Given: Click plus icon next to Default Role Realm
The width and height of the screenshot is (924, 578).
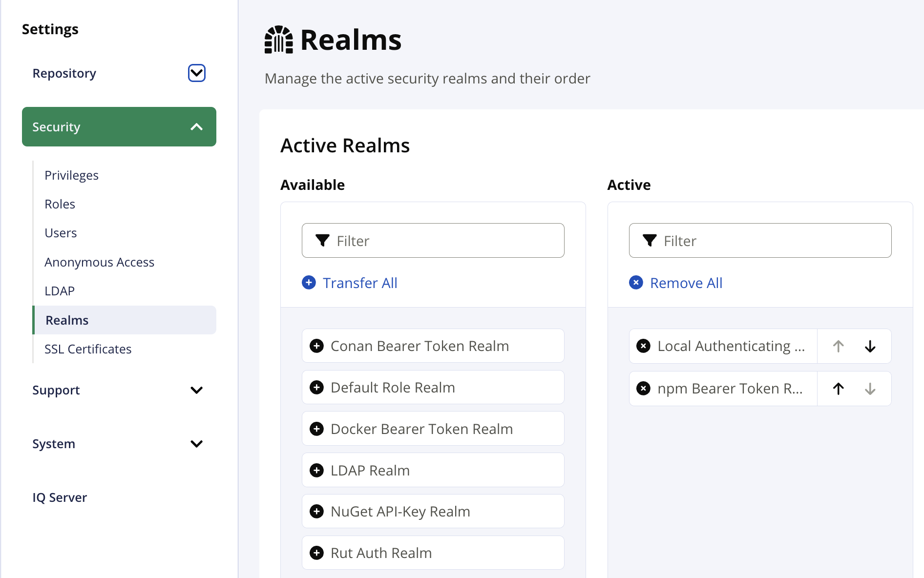Looking at the screenshot, I should pos(317,388).
